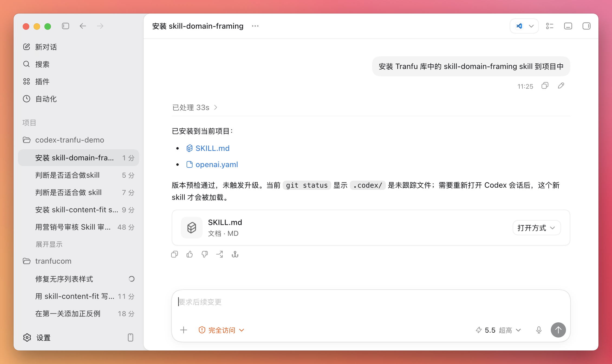
Task: Open the 在第一关添加正反例 conversation
Action: pyautogui.click(x=79, y=313)
